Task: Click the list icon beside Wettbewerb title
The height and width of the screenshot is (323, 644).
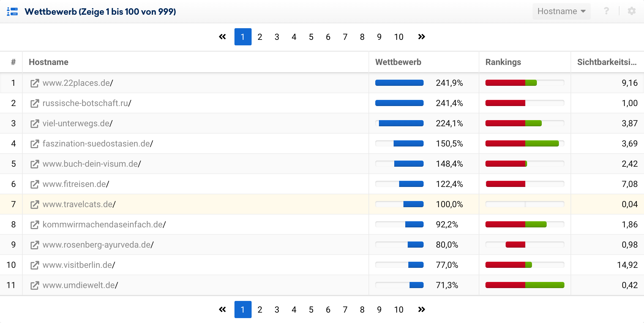Action: (x=12, y=12)
